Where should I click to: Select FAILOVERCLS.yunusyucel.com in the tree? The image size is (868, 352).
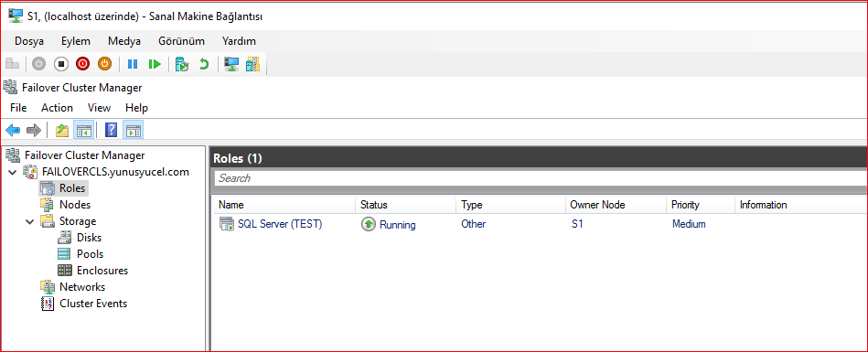[115, 172]
